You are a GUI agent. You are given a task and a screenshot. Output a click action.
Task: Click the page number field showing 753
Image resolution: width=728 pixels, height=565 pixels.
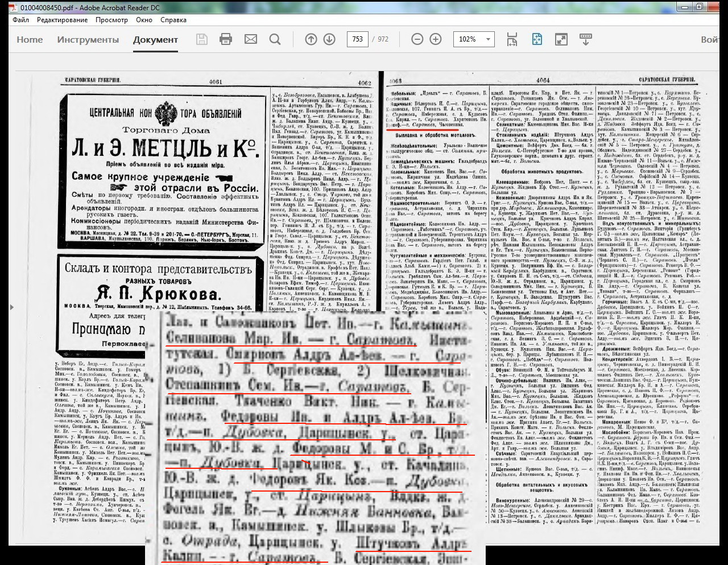358,39
